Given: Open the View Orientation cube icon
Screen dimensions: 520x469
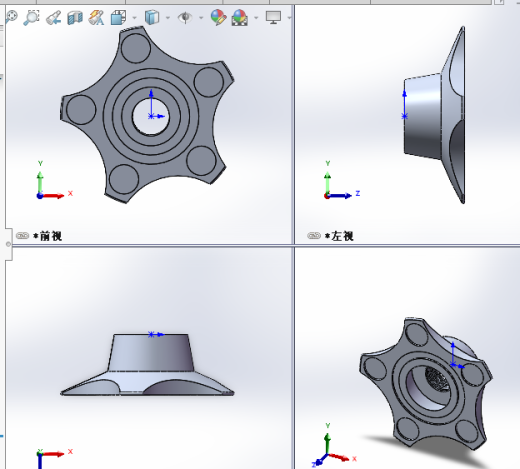Looking at the screenshot, I should click(x=118, y=17).
